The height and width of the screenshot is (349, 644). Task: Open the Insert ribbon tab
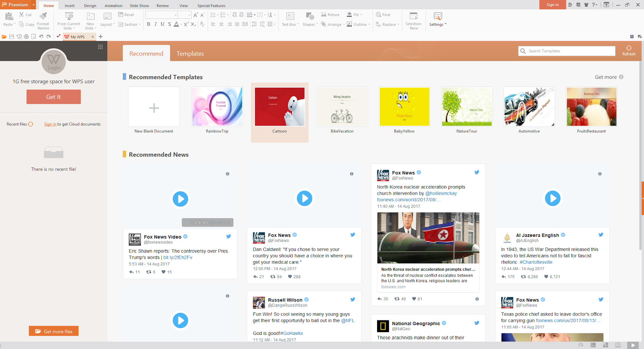[x=70, y=6]
